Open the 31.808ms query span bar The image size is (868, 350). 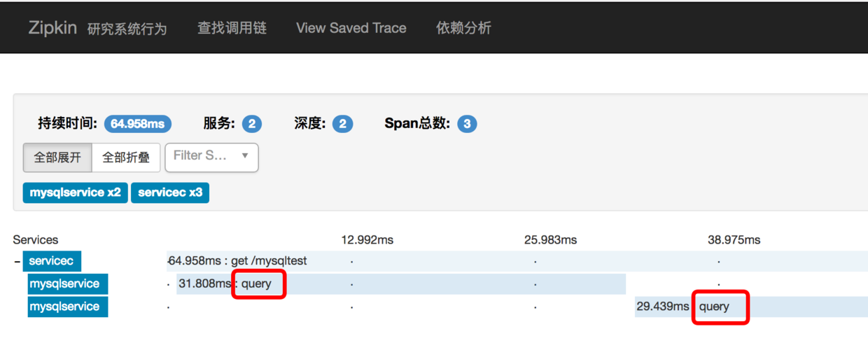[x=400, y=283]
